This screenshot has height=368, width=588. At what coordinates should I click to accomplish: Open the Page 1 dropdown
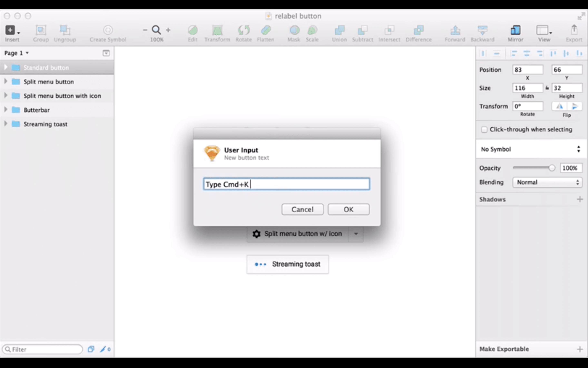click(x=17, y=53)
